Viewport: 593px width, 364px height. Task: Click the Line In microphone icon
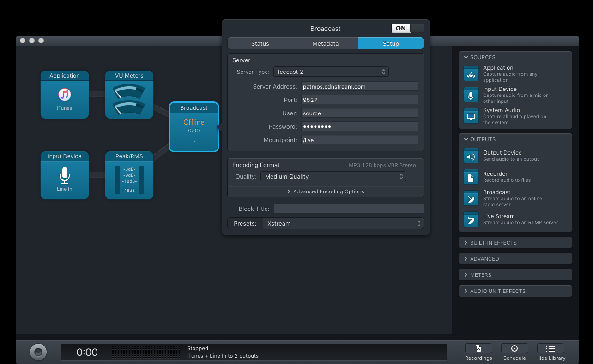(65, 175)
